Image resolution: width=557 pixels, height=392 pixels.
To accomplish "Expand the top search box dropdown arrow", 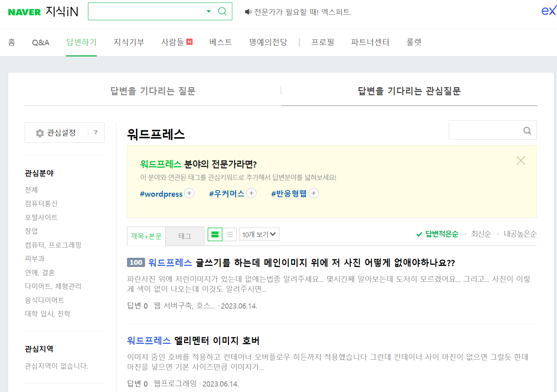I will tap(209, 11).
